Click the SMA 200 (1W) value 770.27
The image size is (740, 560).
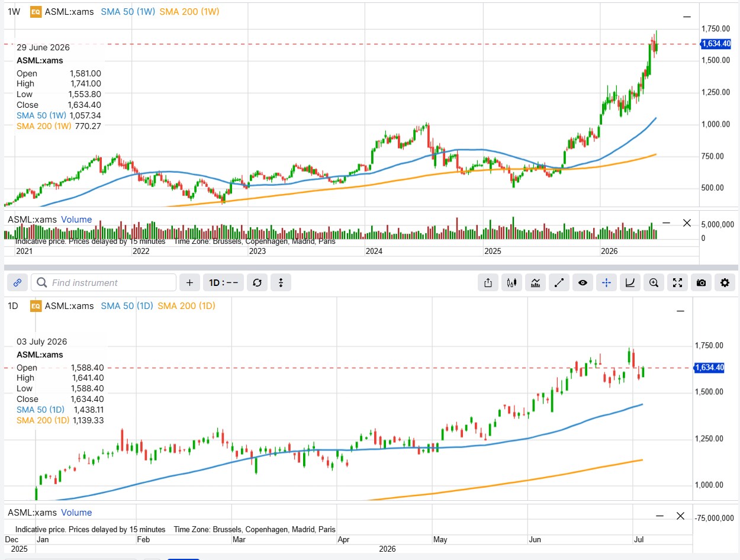tap(88, 126)
